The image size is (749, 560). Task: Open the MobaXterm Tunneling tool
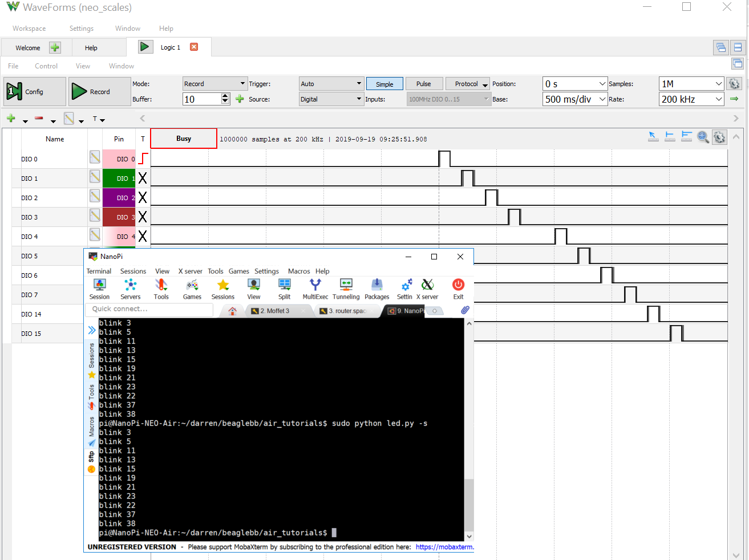(346, 289)
